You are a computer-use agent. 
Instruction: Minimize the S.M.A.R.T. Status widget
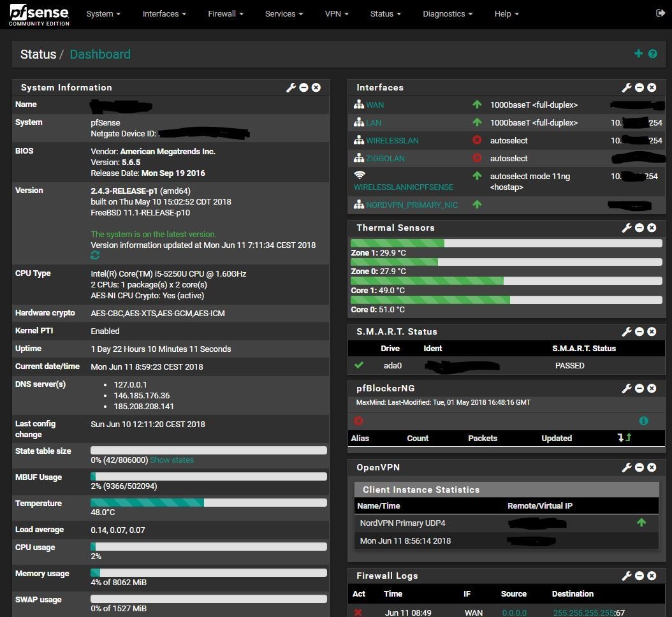[x=639, y=331]
